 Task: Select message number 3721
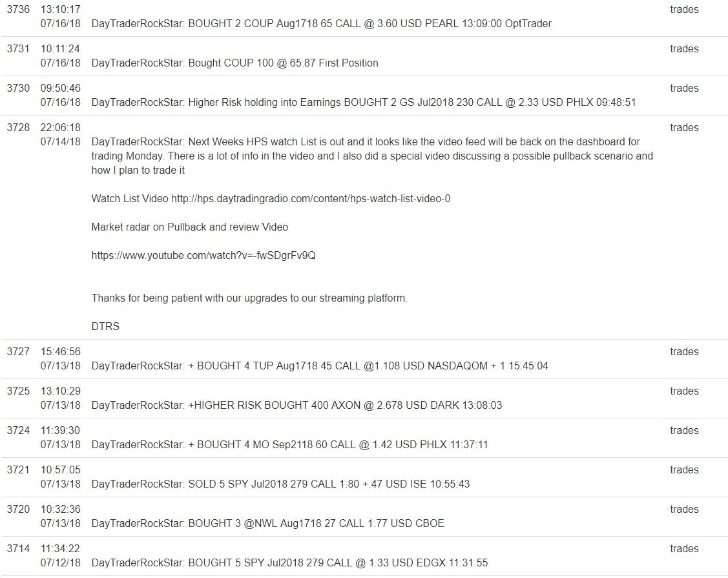tap(18, 470)
